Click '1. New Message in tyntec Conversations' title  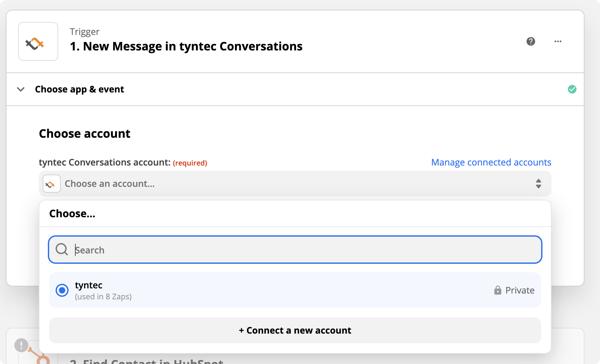186,46
